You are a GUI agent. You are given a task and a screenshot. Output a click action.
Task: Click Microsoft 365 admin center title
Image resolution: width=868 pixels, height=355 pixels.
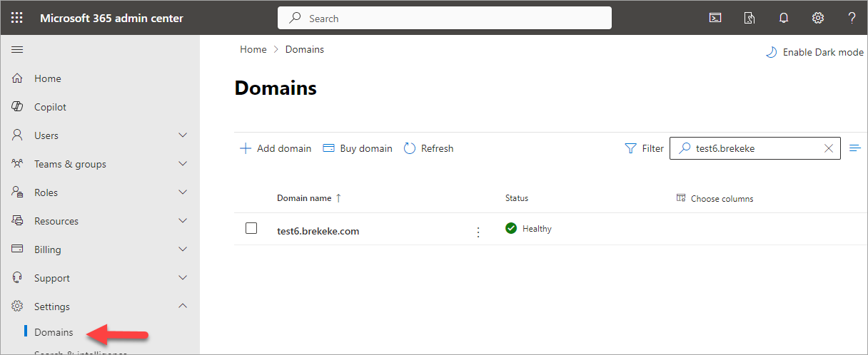coord(111,18)
